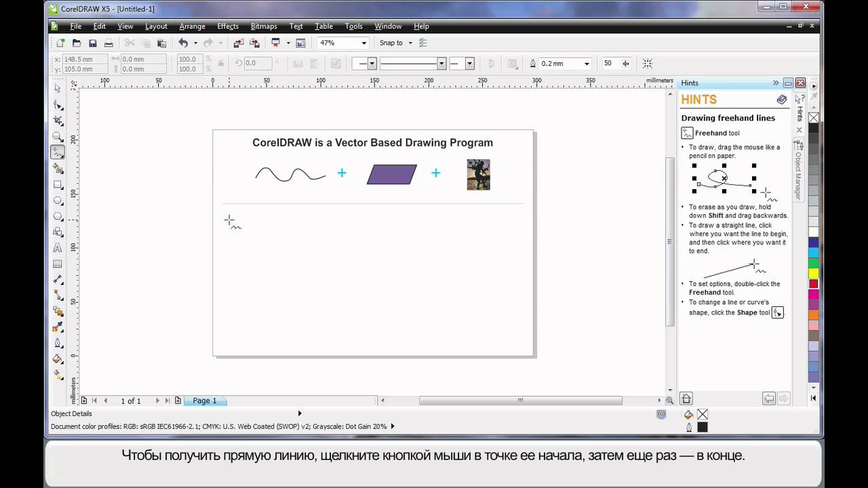Screen dimensions: 868x488
Task: Select the Rectangle tool
Action: point(58,184)
